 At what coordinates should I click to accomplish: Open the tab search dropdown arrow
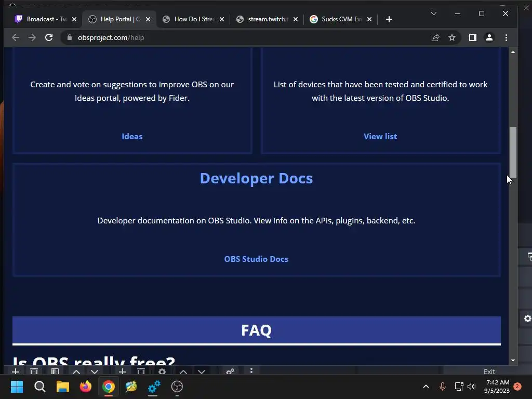point(434,14)
